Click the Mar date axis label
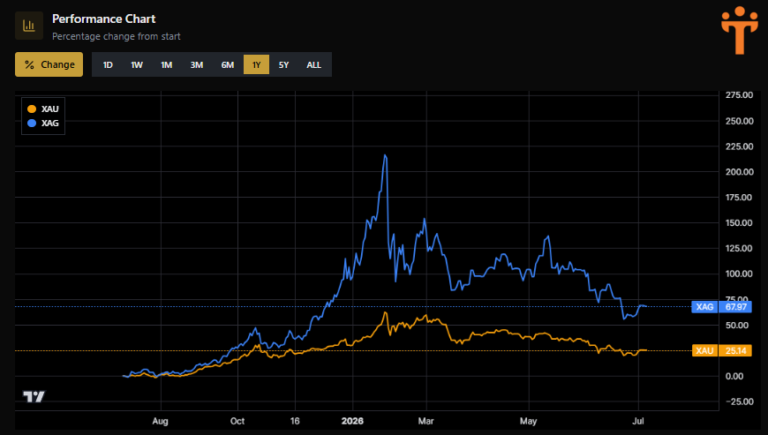 pyautogui.click(x=426, y=421)
